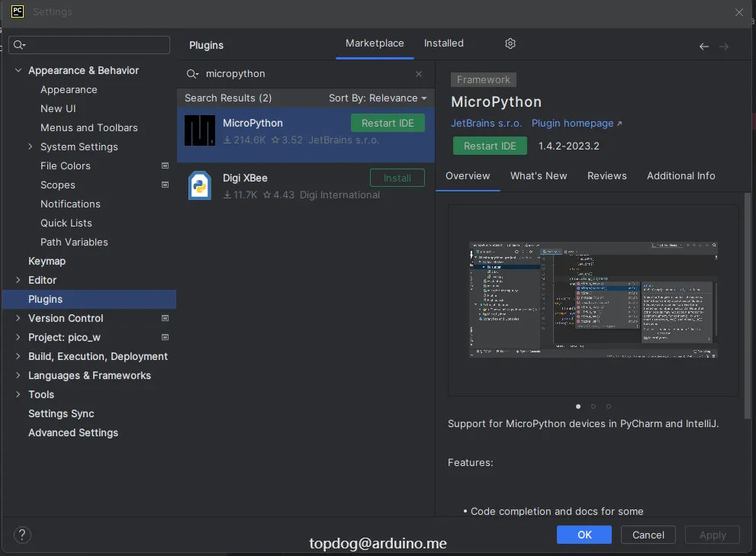Expand the Version Control section
The width and height of the screenshot is (756, 556).
18,318
